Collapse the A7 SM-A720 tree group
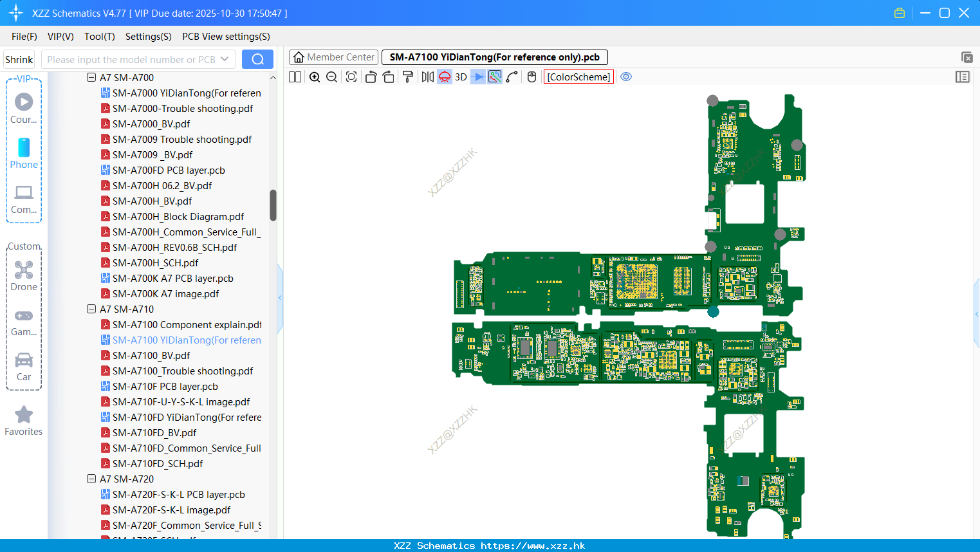 91,479
